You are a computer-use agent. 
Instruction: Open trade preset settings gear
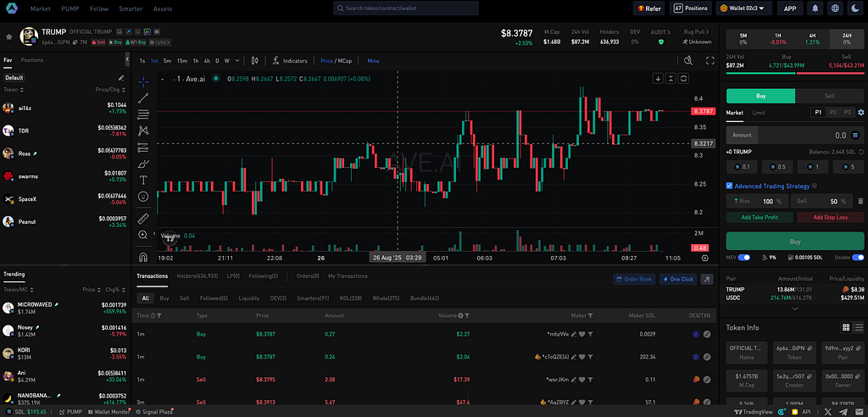coord(861,113)
